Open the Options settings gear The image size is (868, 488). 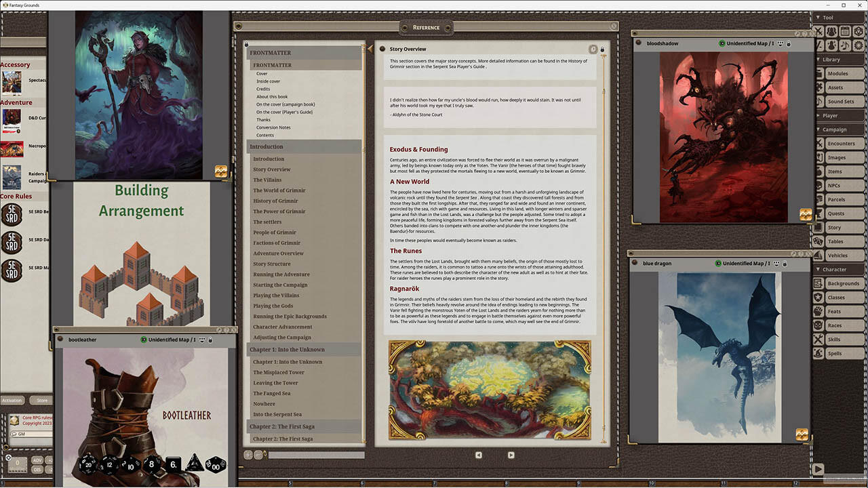(x=859, y=45)
